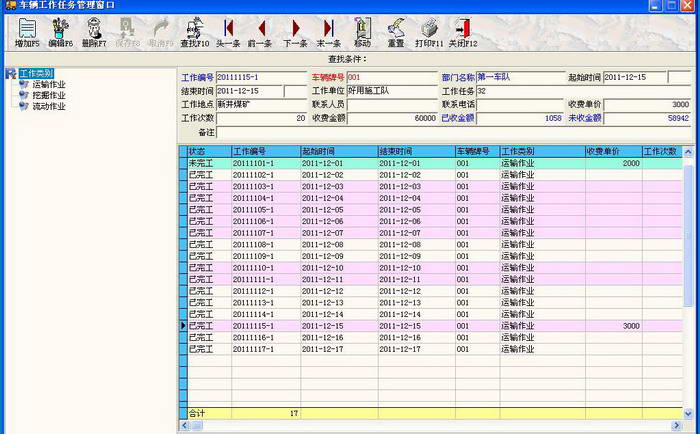Select 工作类别 root node in tree
Viewport: 700px width, 434px height.
pos(36,73)
